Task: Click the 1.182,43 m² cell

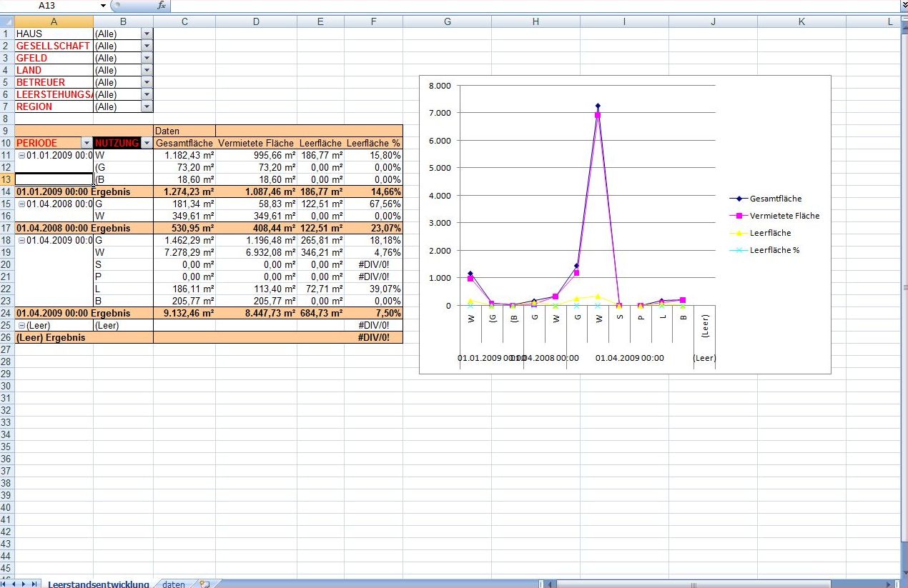Action: coord(184,155)
